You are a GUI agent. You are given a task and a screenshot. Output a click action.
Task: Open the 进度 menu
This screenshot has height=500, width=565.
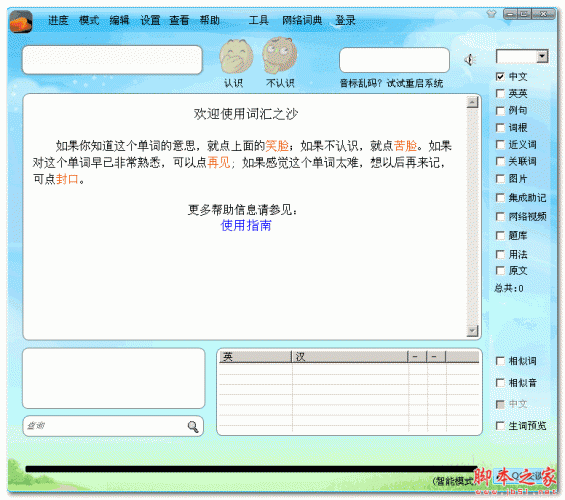coord(58,20)
